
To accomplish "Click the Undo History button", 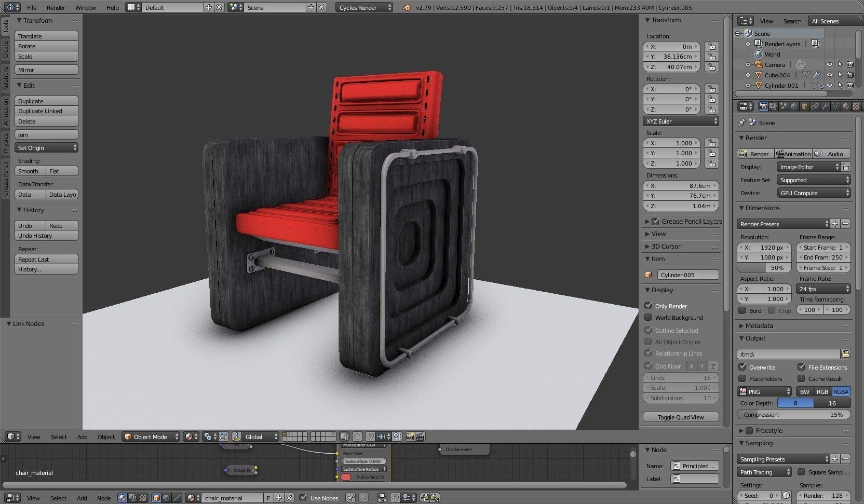I will [46, 235].
